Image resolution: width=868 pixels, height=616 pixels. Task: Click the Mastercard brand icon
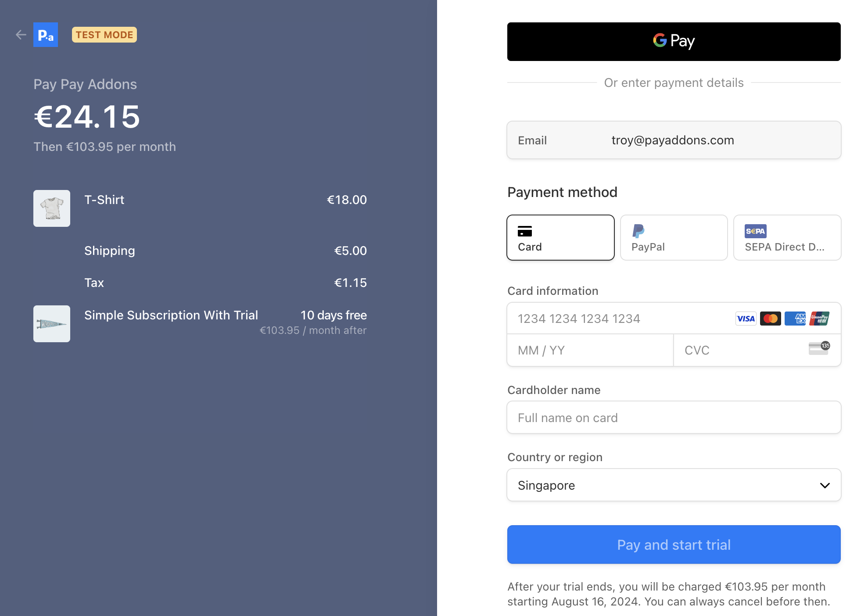point(770,319)
